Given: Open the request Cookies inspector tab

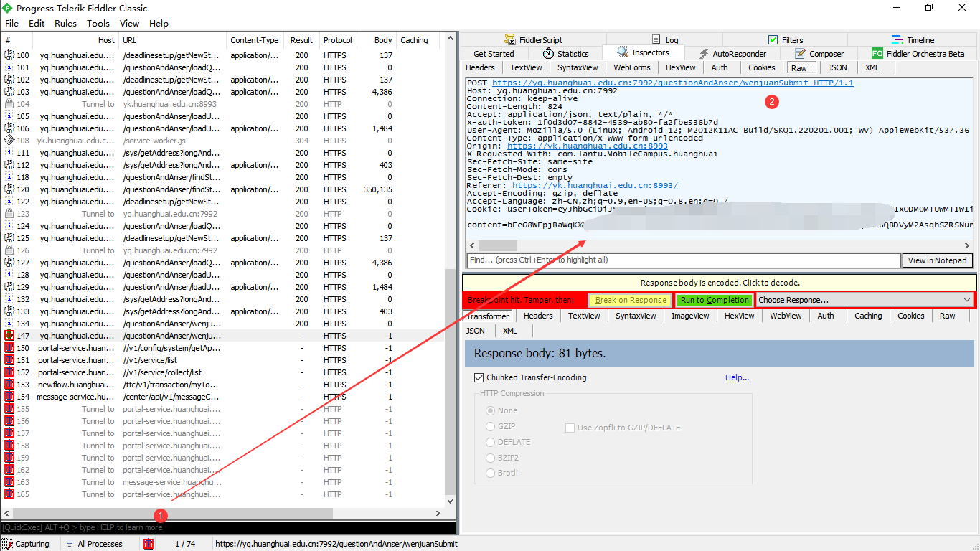Looking at the screenshot, I should pyautogui.click(x=762, y=67).
